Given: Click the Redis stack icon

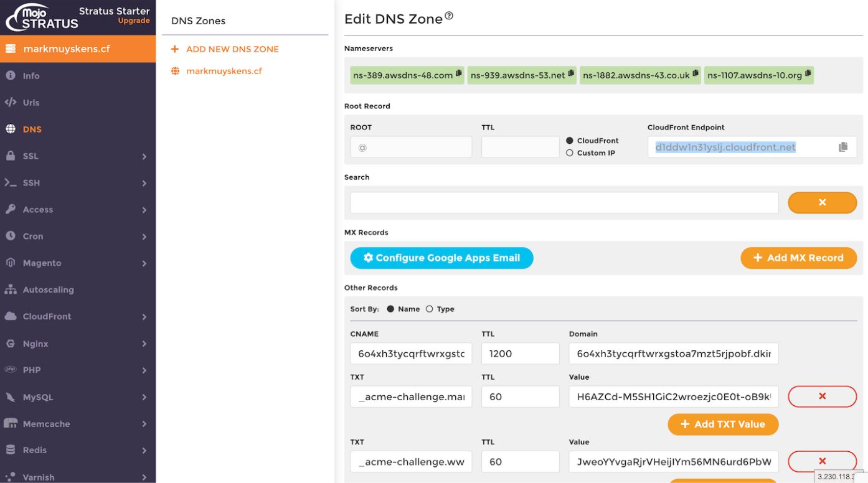Looking at the screenshot, I should [11, 449].
